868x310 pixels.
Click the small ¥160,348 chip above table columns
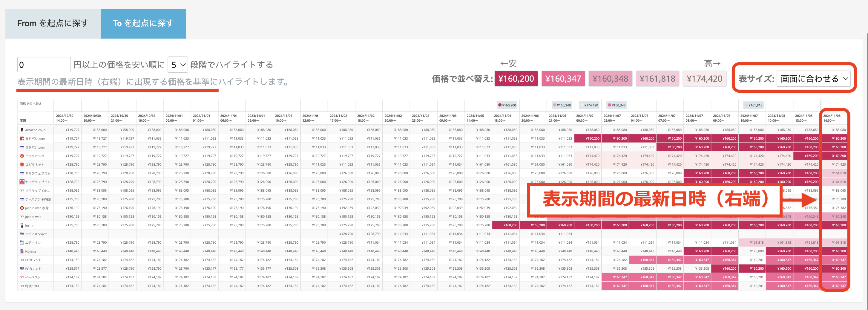561,105
